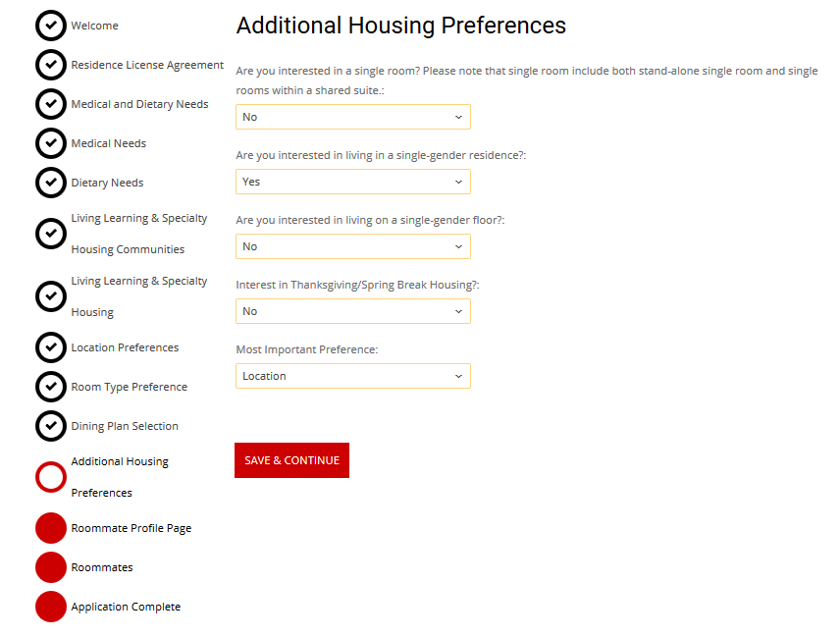Screen dimensions: 840x637
Task: Navigate to Medical and Dietary Needs step
Action: click(139, 104)
